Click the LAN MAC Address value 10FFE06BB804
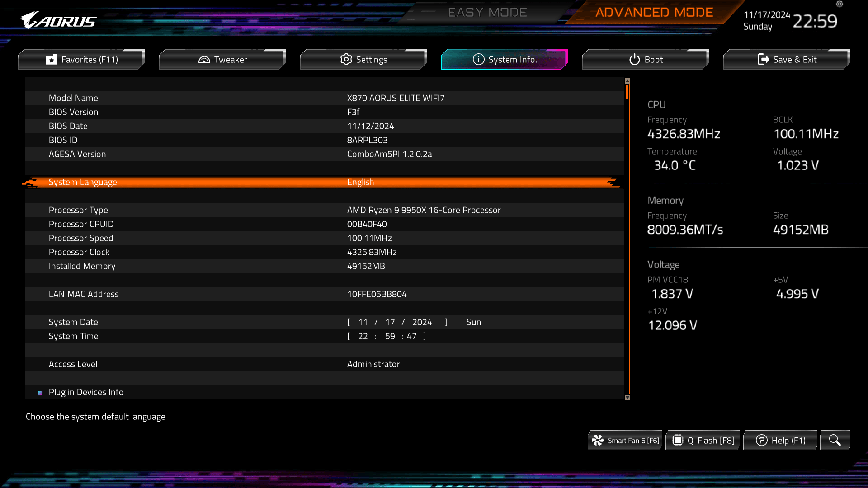The image size is (868, 488). coord(377,294)
